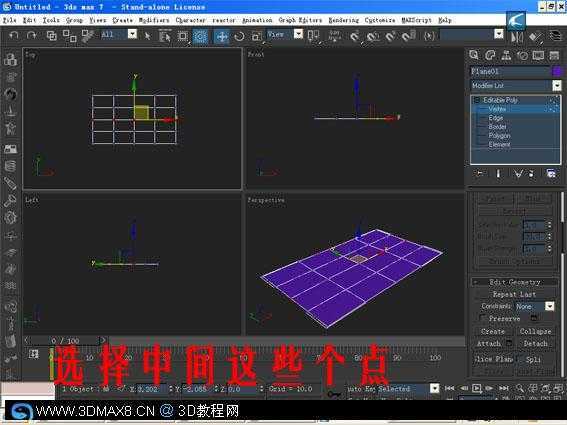Open the Create command panel tab
Screen dimensions: 567x425
(x=474, y=55)
